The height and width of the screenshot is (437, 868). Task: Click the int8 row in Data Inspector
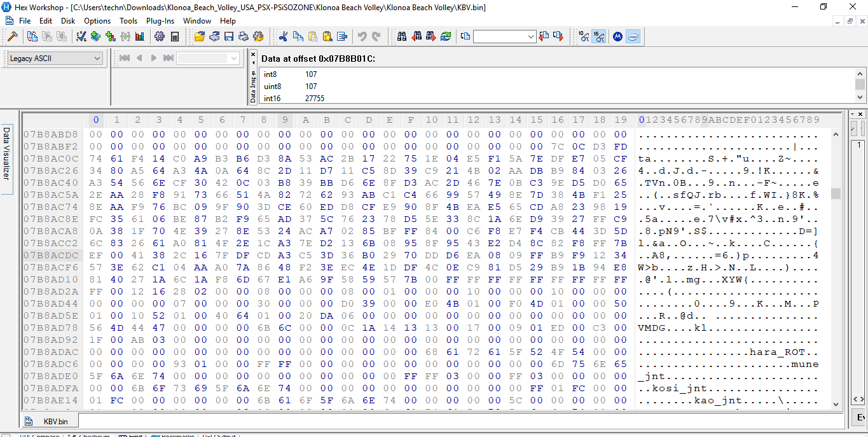click(556, 74)
